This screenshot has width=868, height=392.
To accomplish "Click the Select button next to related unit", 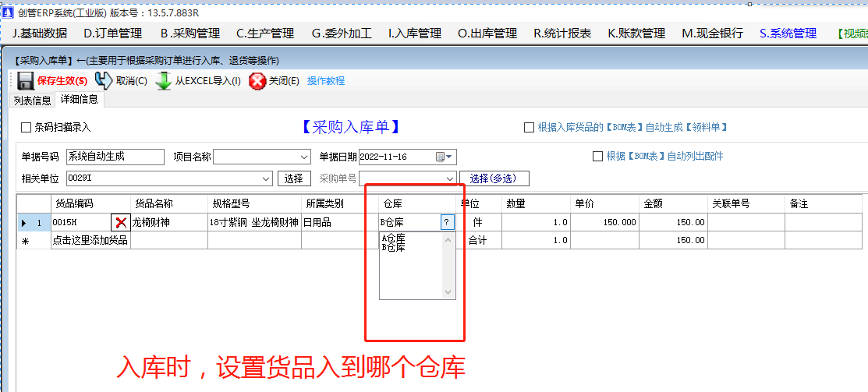I will point(294,178).
